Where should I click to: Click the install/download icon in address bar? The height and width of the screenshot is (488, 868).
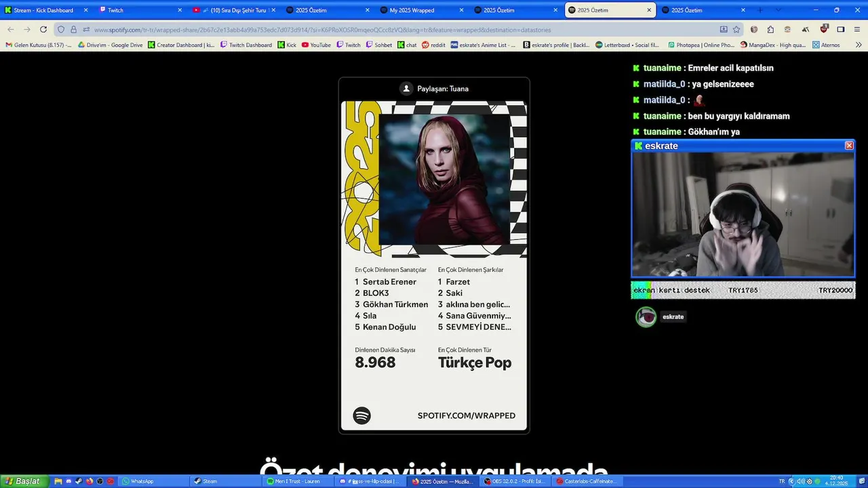[x=724, y=30]
